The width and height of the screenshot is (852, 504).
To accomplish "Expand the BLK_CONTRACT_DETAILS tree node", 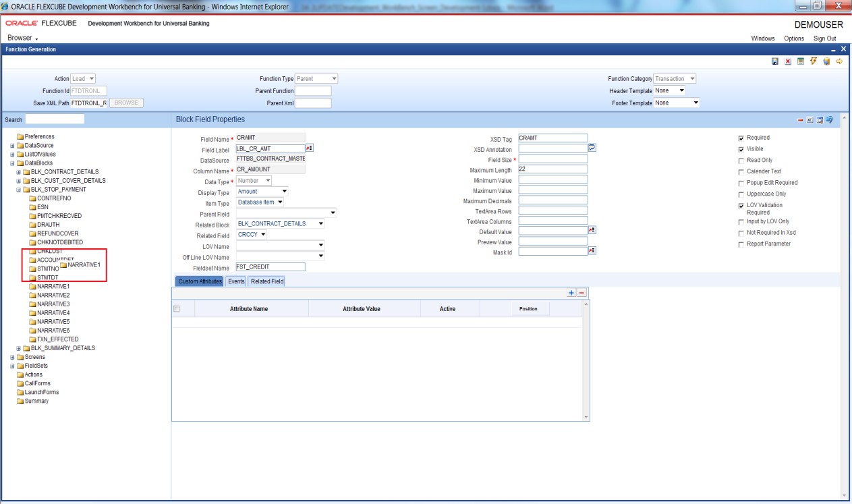I will click(19, 172).
